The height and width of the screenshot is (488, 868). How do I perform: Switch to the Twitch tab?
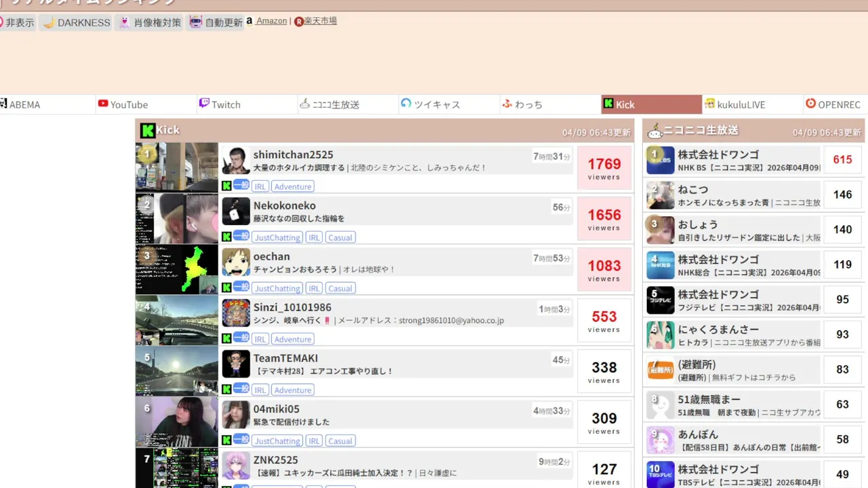tap(247, 104)
